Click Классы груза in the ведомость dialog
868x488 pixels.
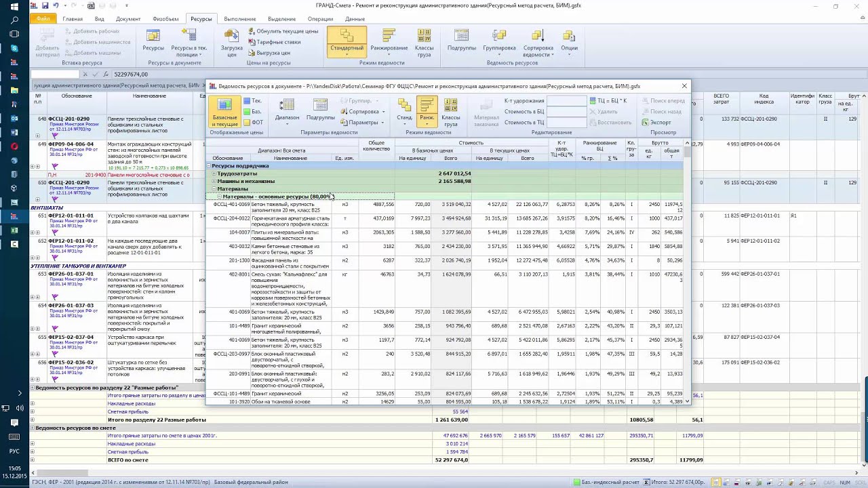(451, 110)
